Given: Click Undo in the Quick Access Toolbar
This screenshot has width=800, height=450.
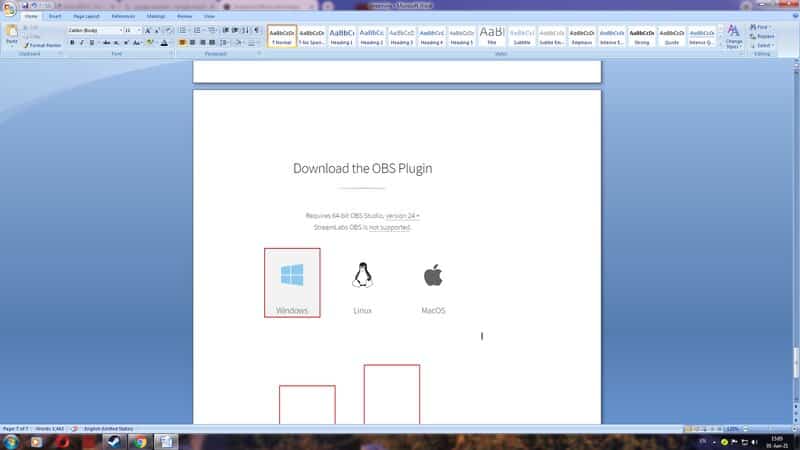Looking at the screenshot, I should tap(34, 6).
